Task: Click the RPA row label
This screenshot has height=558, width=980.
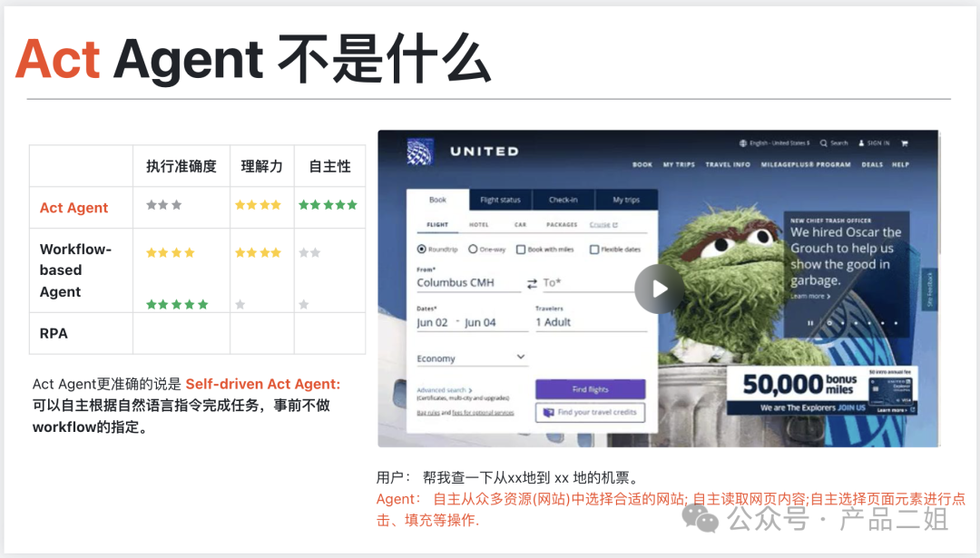Action: [54, 334]
